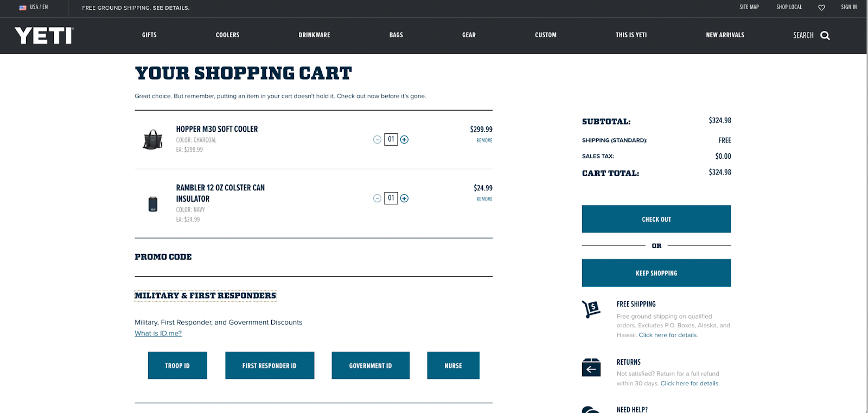Open the Drinkware menu

tap(314, 35)
